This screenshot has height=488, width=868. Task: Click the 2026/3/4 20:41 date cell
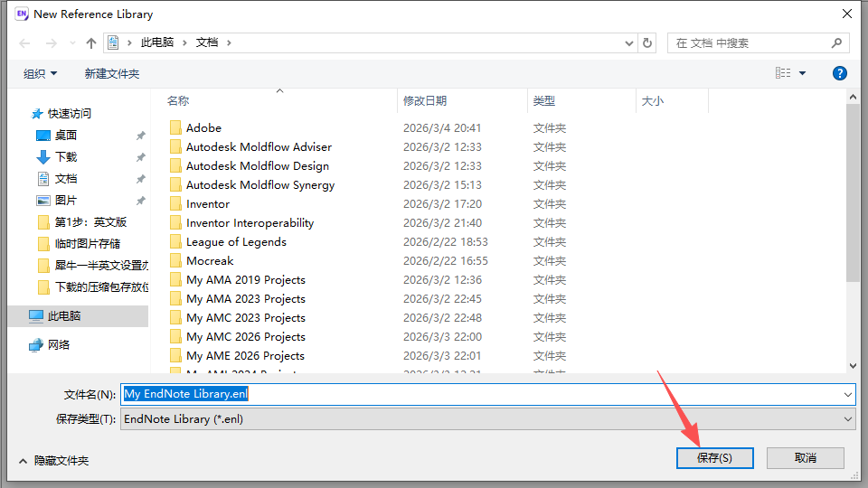click(x=442, y=127)
